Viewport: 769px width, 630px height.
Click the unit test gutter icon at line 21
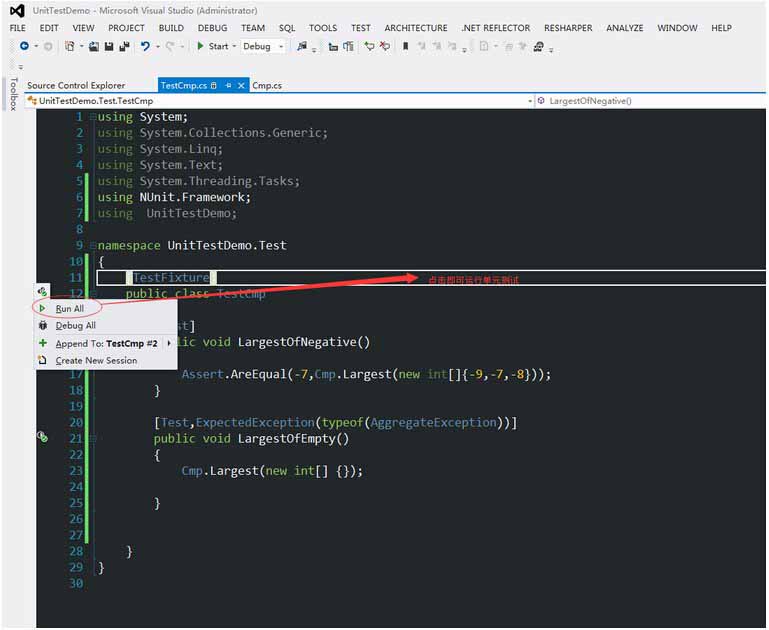[x=42, y=437]
